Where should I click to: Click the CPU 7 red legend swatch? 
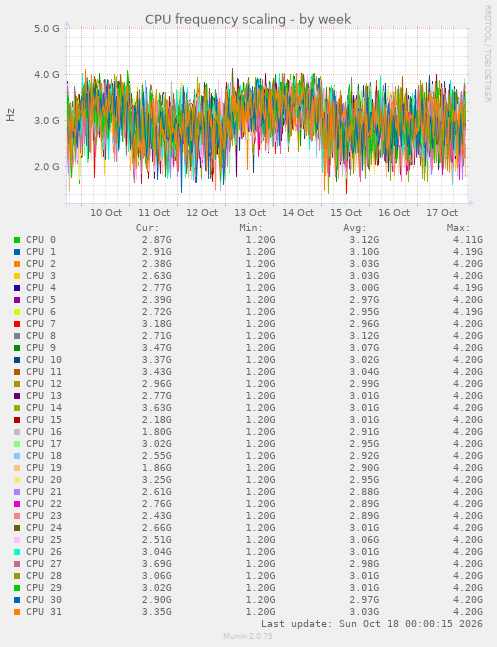coord(17,324)
